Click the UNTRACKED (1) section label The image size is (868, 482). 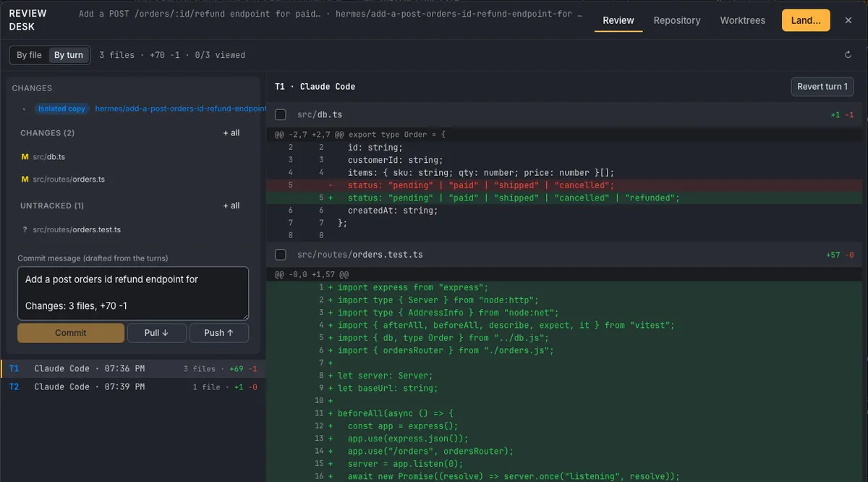(52, 206)
